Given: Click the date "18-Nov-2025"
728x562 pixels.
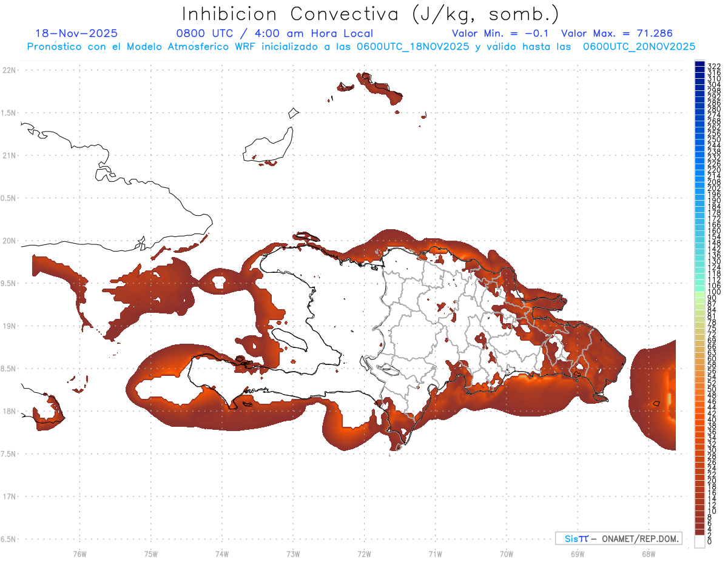Looking at the screenshot, I should click(x=76, y=33).
